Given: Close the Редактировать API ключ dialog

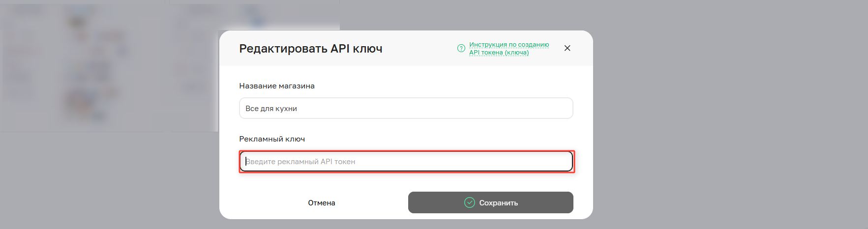Looking at the screenshot, I should coord(567,48).
